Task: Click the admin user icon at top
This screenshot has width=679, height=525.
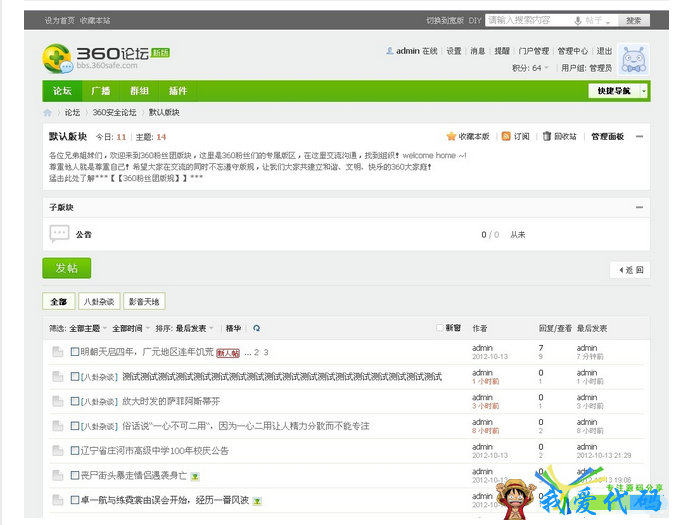Action: 390,51
